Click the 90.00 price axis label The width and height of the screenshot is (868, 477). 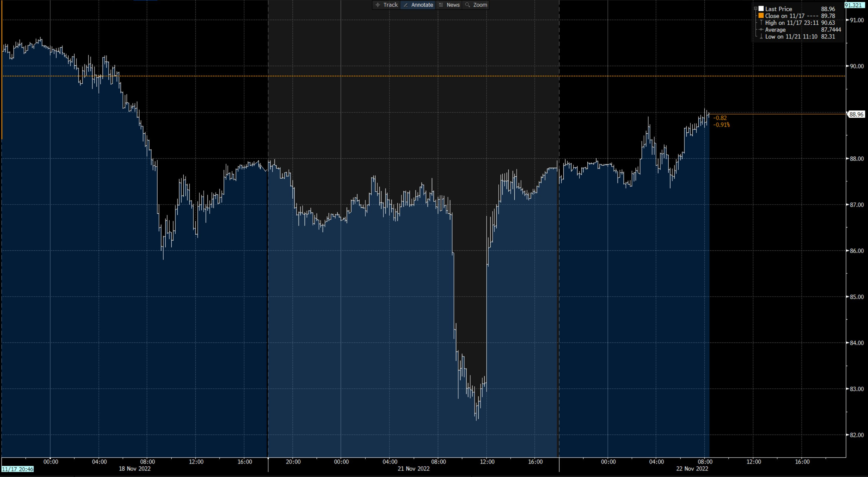click(x=857, y=66)
